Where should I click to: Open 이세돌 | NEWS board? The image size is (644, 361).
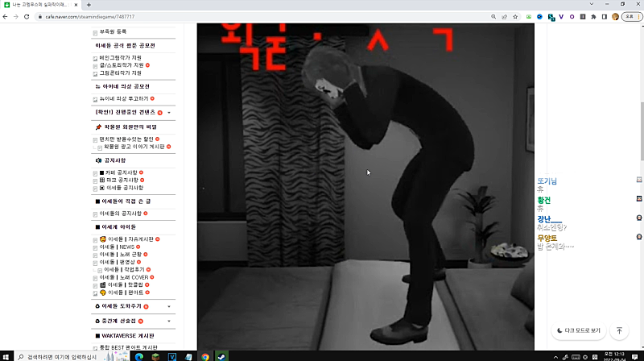click(x=117, y=247)
